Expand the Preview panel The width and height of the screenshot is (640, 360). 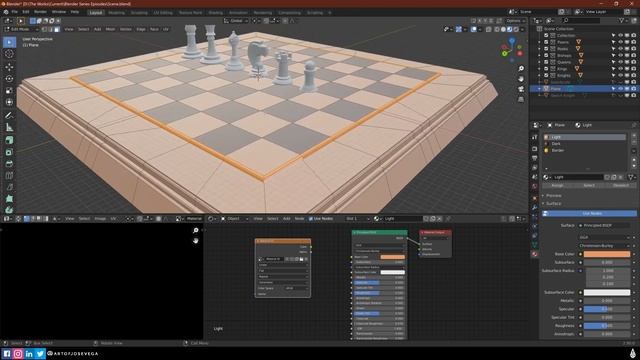pyautogui.click(x=553, y=196)
